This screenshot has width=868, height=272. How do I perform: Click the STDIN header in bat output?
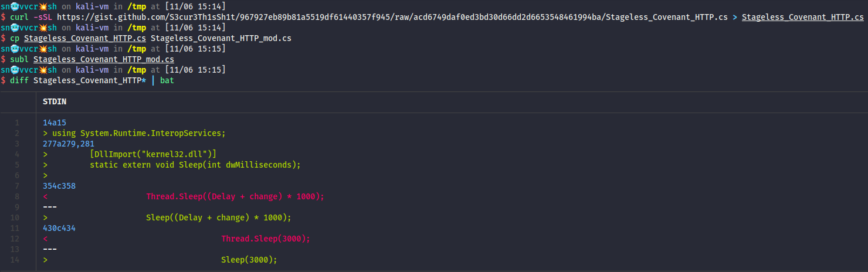pos(55,101)
